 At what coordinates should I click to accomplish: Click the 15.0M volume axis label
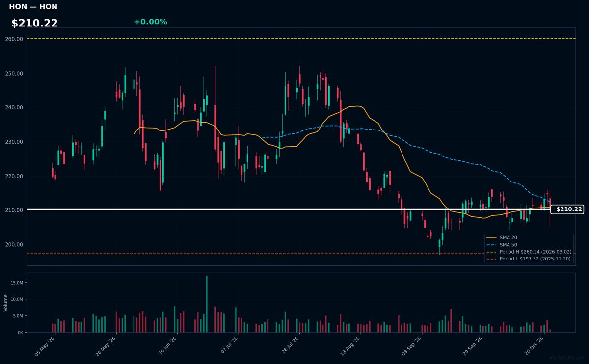pos(16,283)
